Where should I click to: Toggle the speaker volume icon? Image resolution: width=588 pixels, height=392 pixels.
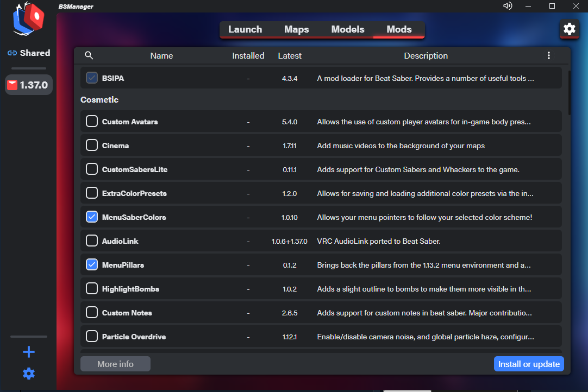pyautogui.click(x=508, y=6)
